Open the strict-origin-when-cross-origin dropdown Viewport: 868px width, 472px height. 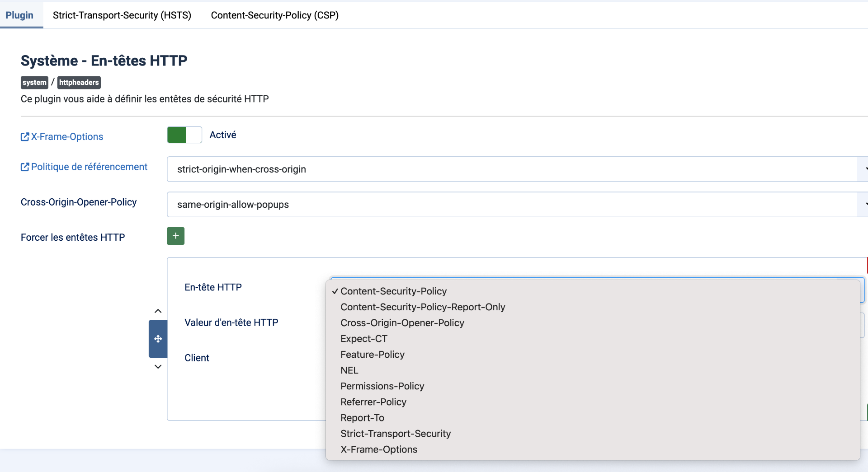click(x=515, y=169)
